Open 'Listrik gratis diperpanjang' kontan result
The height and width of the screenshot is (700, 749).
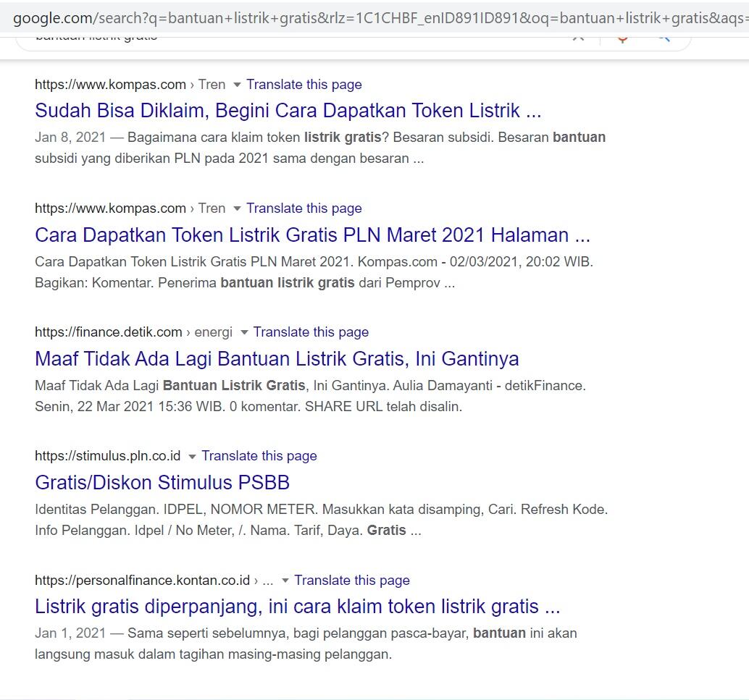(x=297, y=607)
